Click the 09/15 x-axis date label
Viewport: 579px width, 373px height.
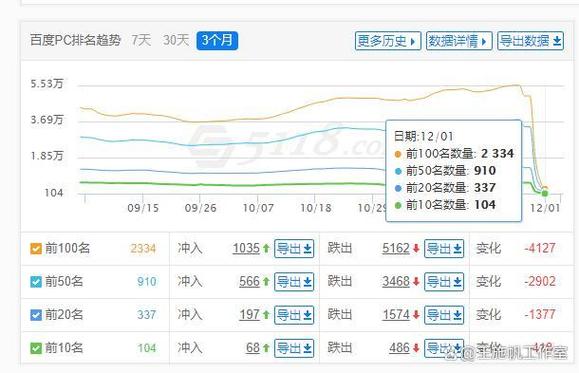[143, 208]
